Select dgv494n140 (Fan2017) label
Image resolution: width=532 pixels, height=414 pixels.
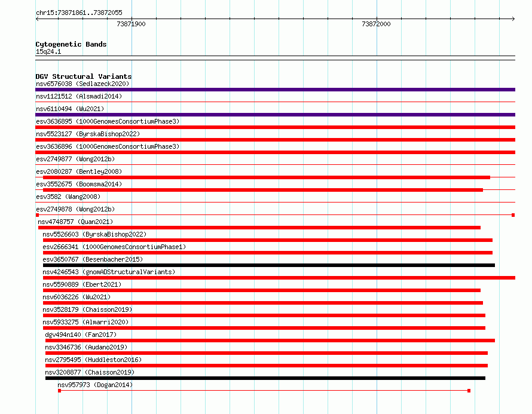(x=81, y=335)
